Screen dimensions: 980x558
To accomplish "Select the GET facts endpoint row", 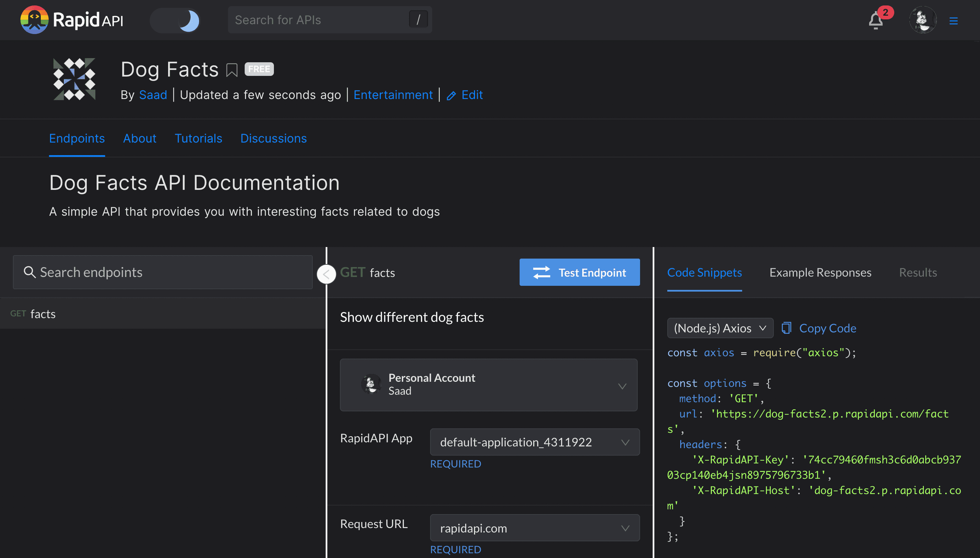I will (x=163, y=314).
